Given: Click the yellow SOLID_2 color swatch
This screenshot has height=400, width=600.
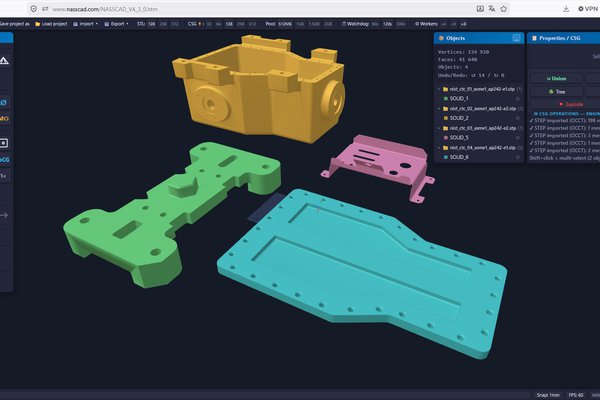Looking at the screenshot, I should (x=445, y=118).
